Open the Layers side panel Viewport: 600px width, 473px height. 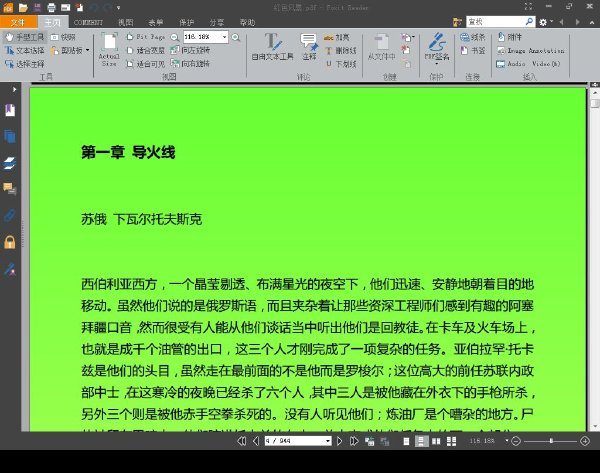10,163
